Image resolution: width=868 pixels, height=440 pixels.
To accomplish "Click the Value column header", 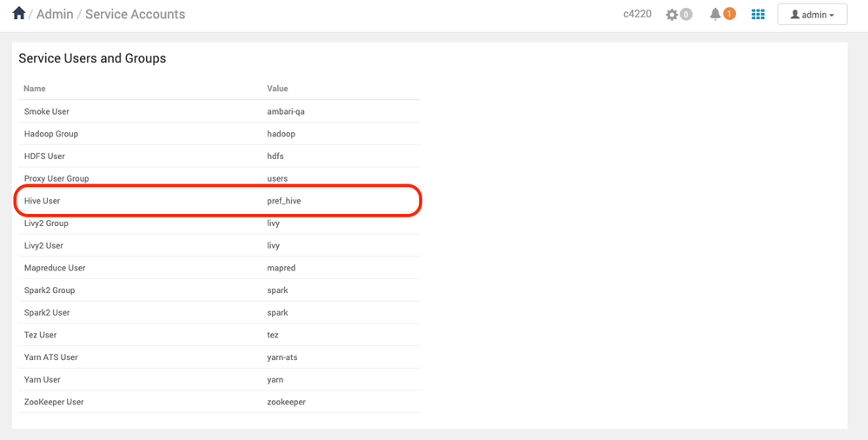I will pyautogui.click(x=277, y=89).
